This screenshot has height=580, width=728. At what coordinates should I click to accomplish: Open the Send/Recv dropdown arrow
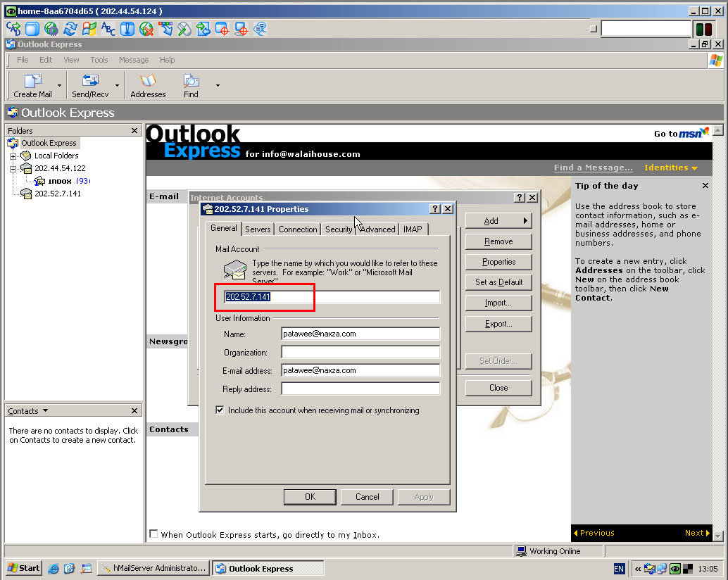pos(117,85)
